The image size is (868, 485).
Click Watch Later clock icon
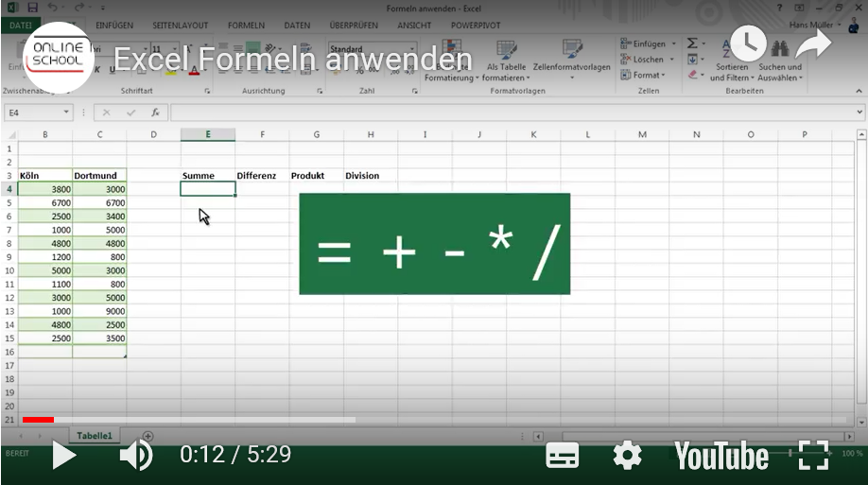pyautogui.click(x=749, y=43)
